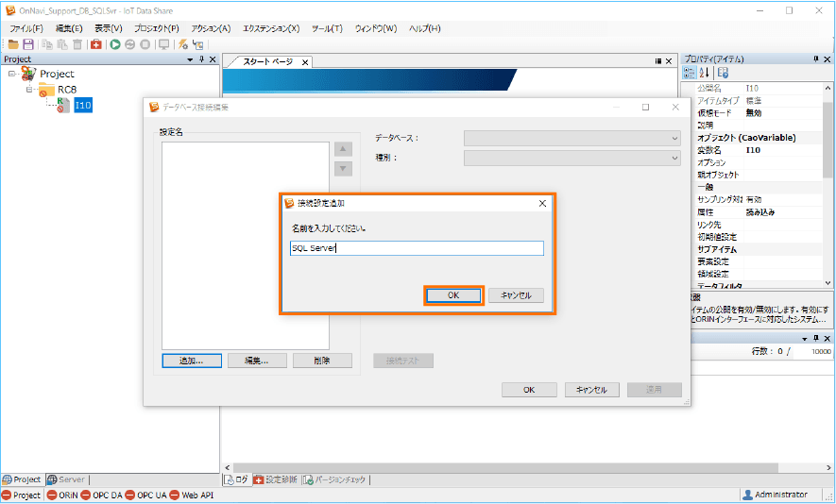
Task: Click the Monitor screen toolbar icon
Action: tap(164, 44)
